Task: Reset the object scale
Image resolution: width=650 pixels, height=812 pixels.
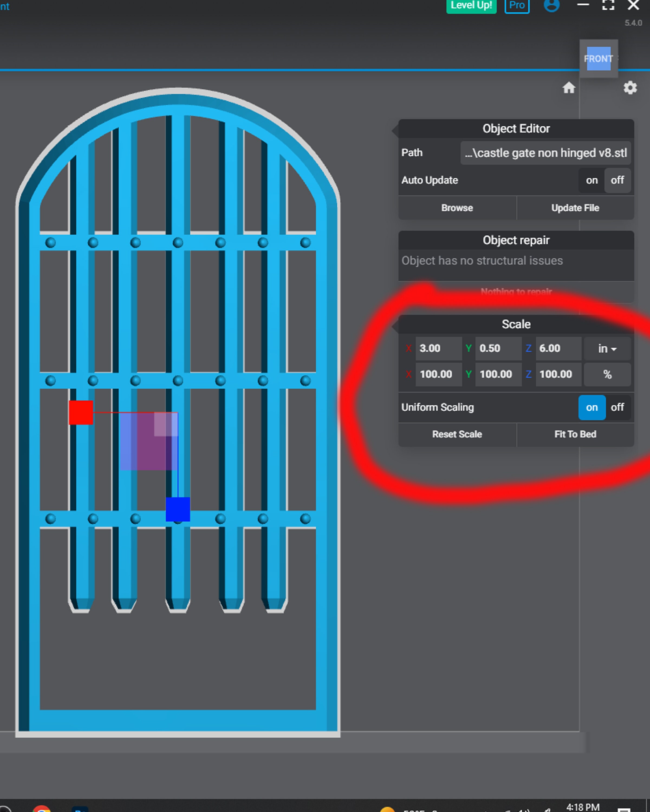Action: tap(457, 434)
